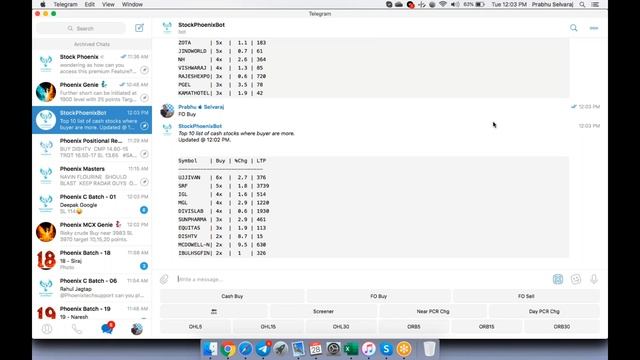Open Launchpad rocket from the Dock
Screen dimensions: 640x360
click(x=280, y=349)
